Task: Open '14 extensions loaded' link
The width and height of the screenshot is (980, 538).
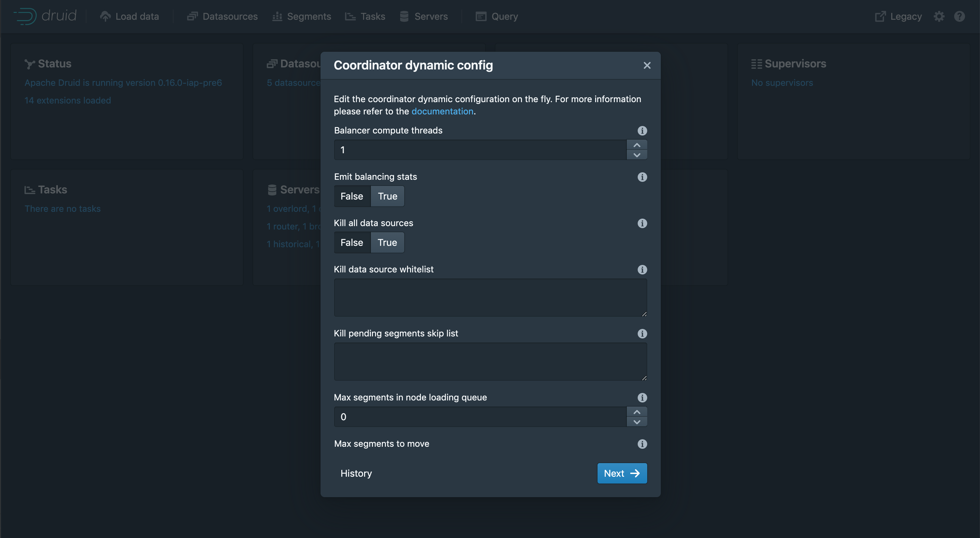Action: (68, 100)
